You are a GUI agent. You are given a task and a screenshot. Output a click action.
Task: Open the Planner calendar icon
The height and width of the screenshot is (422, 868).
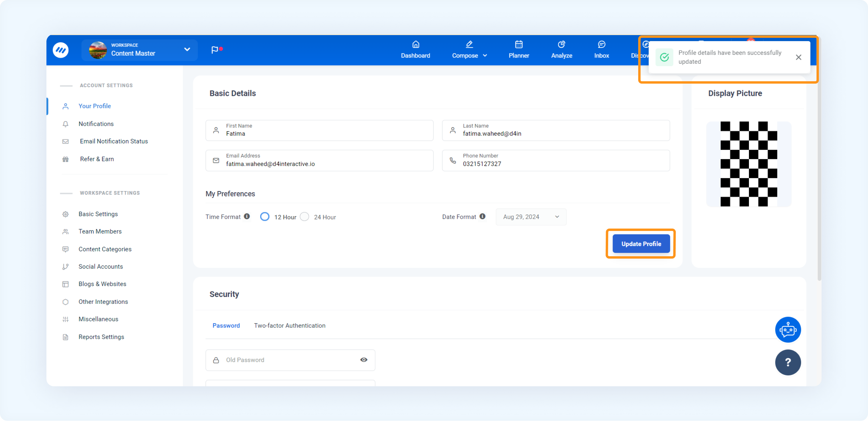(519, 44)
